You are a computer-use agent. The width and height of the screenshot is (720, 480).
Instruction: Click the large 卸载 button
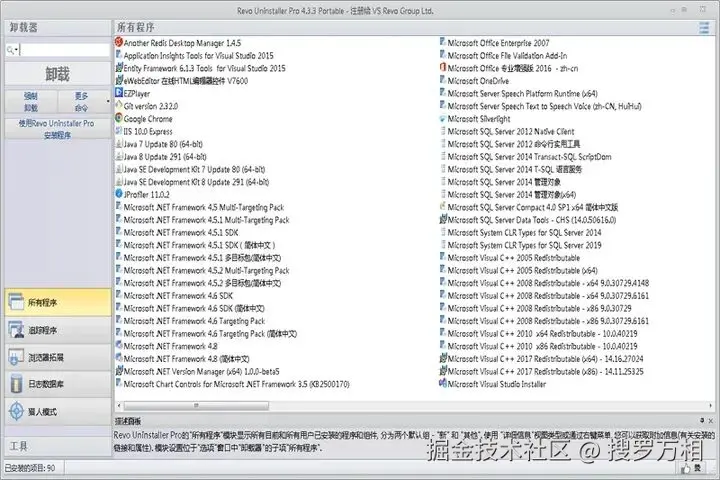click(x=58, y=74)
